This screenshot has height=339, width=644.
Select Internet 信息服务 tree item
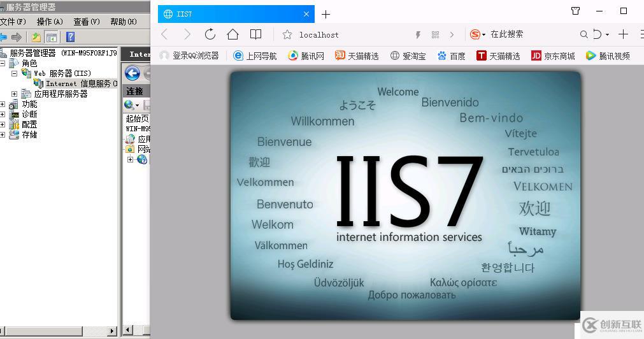(x=82, y=84)
